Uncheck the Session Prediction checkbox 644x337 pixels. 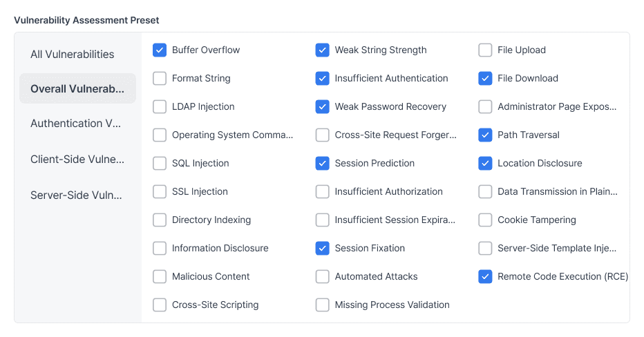(x=323, y=164)
